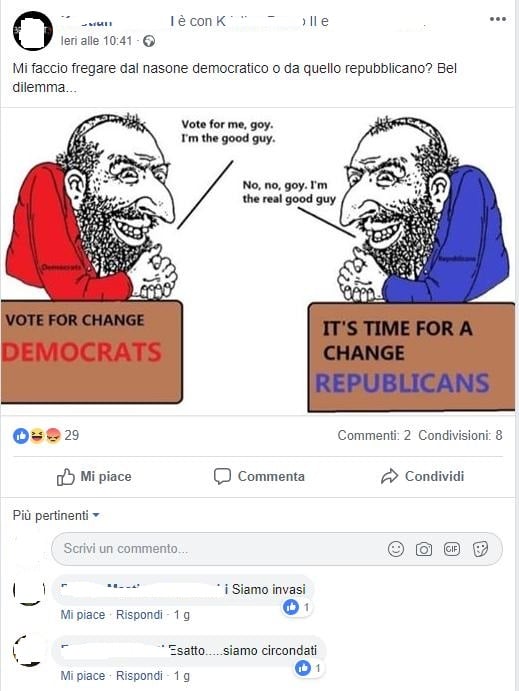
Task: Click the laughing reaction emoji icon
Action: tap(37, 436)
